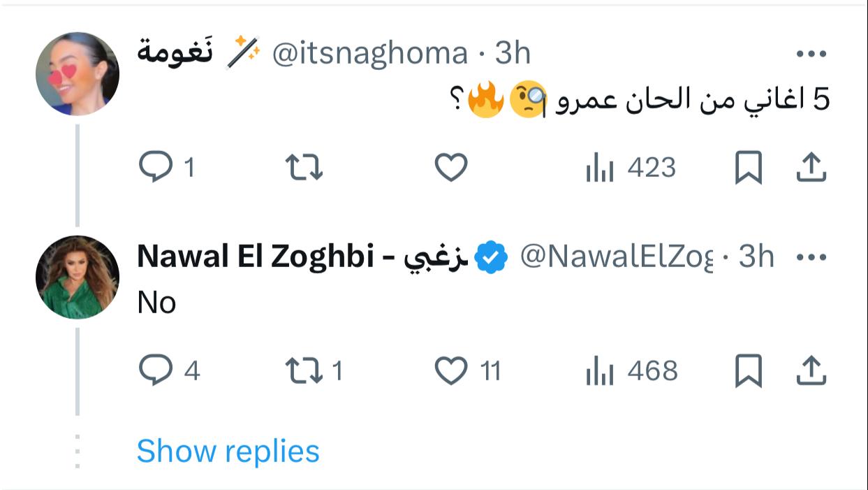
Task: View analytics showing 423 views
Action: point(631,168)
